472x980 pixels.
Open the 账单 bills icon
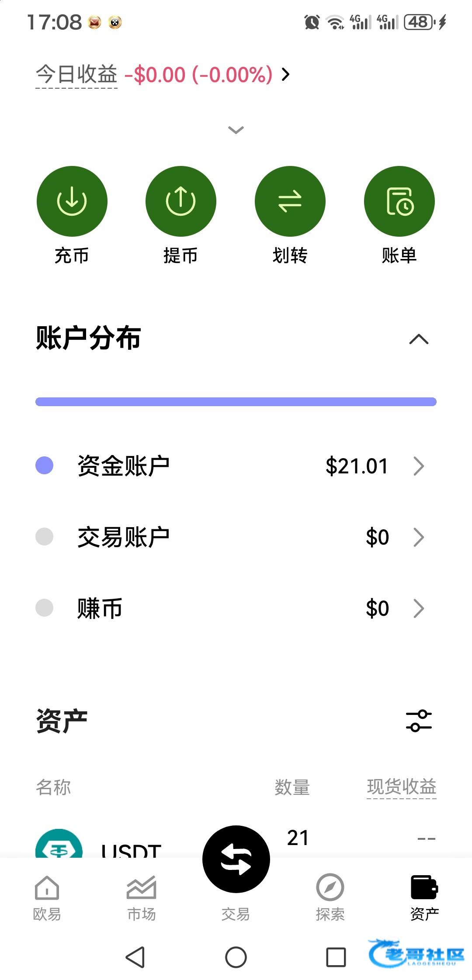tap(399, 201)
